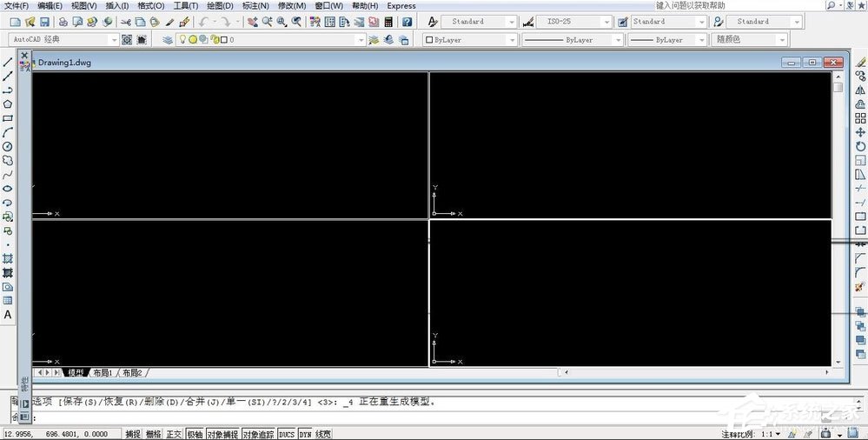Click the help search input field
This screenshot has width=868, height=440.
click(x=739, y=5)
